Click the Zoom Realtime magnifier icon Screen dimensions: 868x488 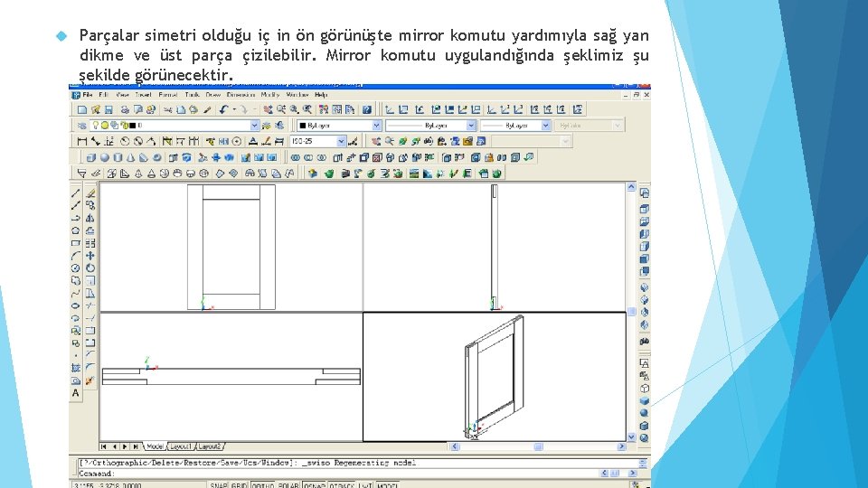coord(281,109)
